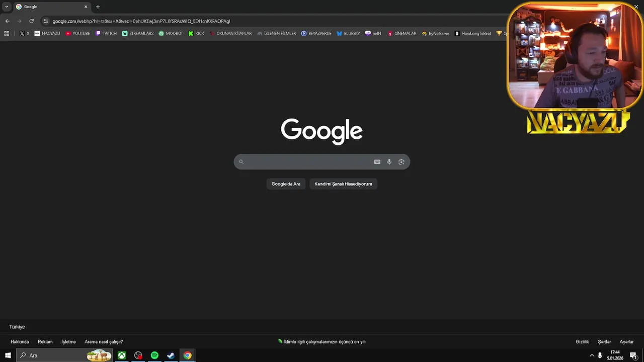Open the SİNEMALAR bookmark

point(401,33)
